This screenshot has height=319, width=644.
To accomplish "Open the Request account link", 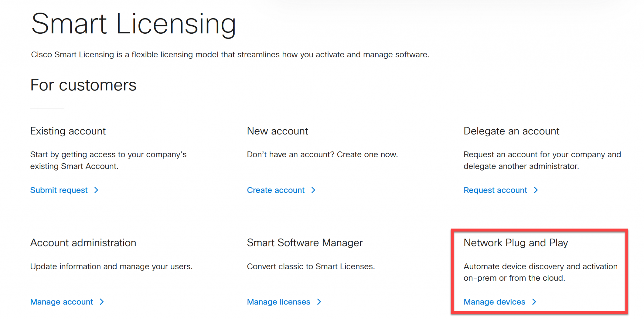I will tap(495, 190).
